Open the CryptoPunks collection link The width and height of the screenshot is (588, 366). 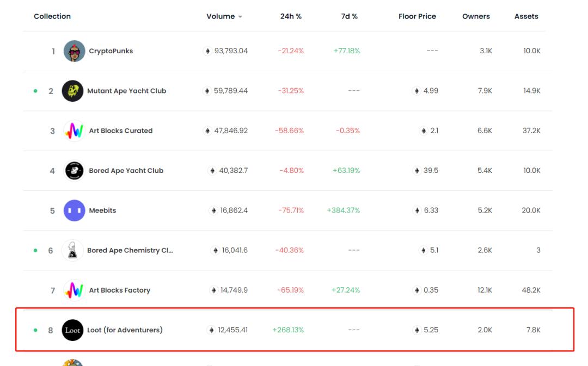[x=111, y=51]
